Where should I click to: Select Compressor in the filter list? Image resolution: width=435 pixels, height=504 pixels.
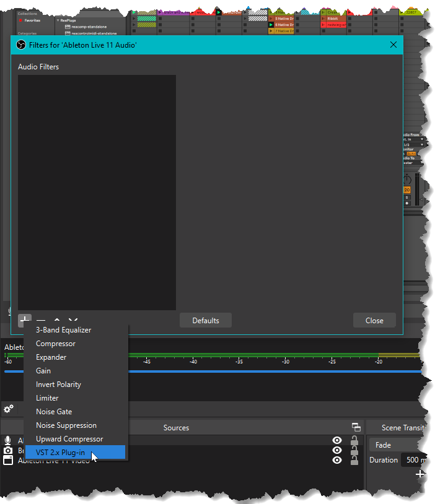pos(56,344)
